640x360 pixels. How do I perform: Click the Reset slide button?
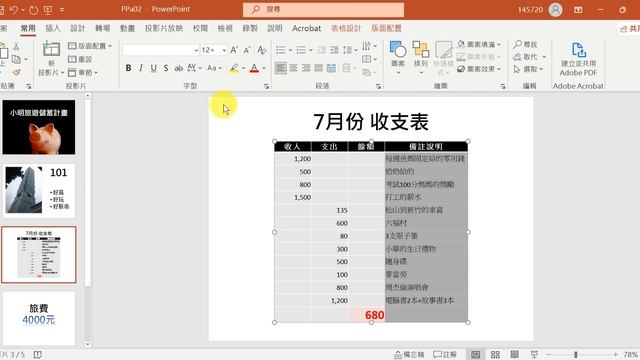point(80,59)
